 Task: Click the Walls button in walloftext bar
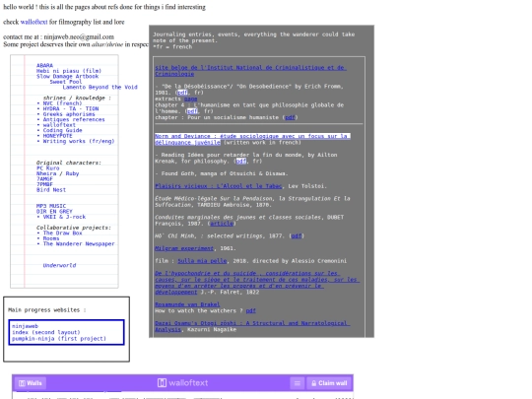[x=31, y=383]
